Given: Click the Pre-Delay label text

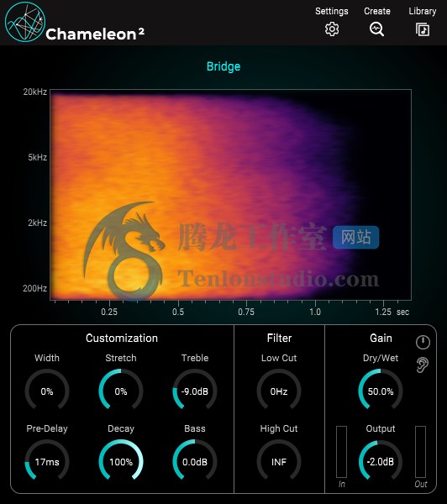Looking at the screenshot, I should pyautogui.click(x=47, y=428).
